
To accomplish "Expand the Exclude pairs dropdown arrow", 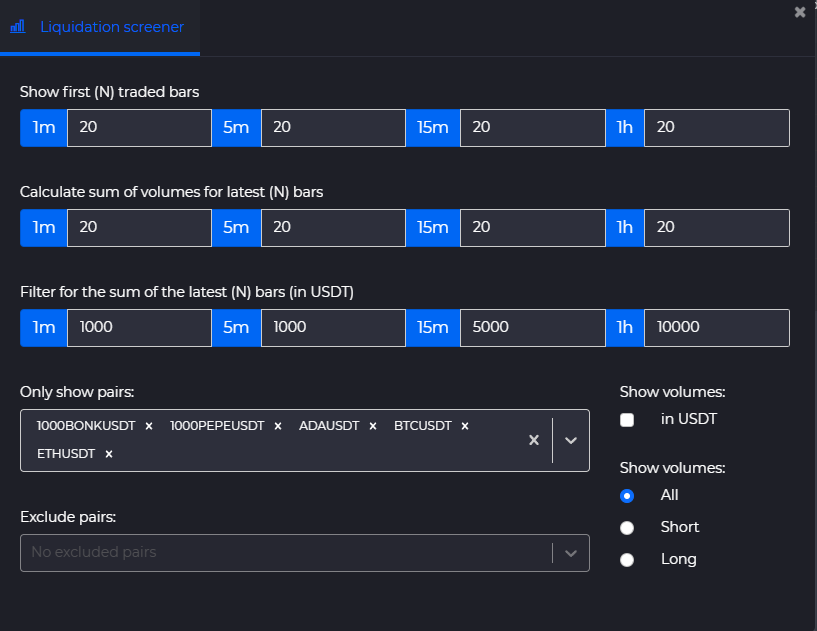I will (571, 553).
